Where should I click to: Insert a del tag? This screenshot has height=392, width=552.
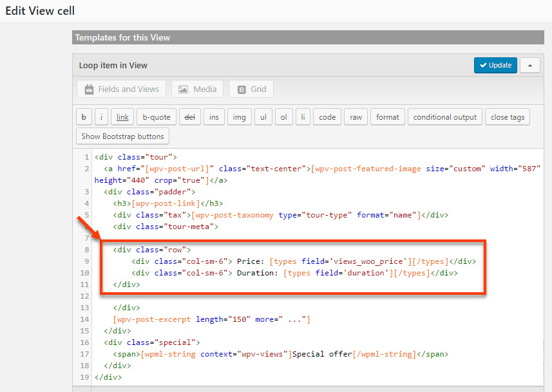tap(190, 117)
